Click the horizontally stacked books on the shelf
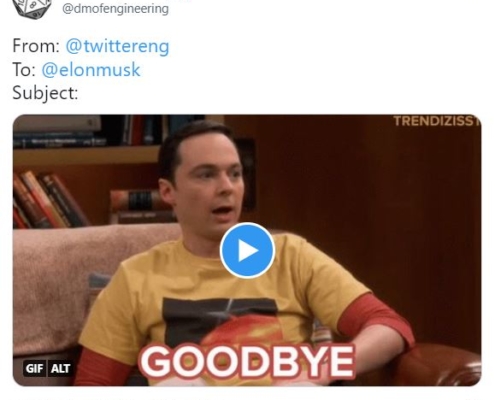Image resolution: width=495 pixels, height=400 pixels. click(x=142, y=206)
